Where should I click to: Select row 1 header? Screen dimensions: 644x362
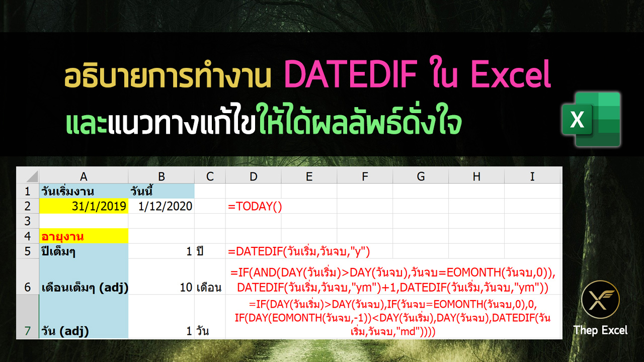coord(28,191)
